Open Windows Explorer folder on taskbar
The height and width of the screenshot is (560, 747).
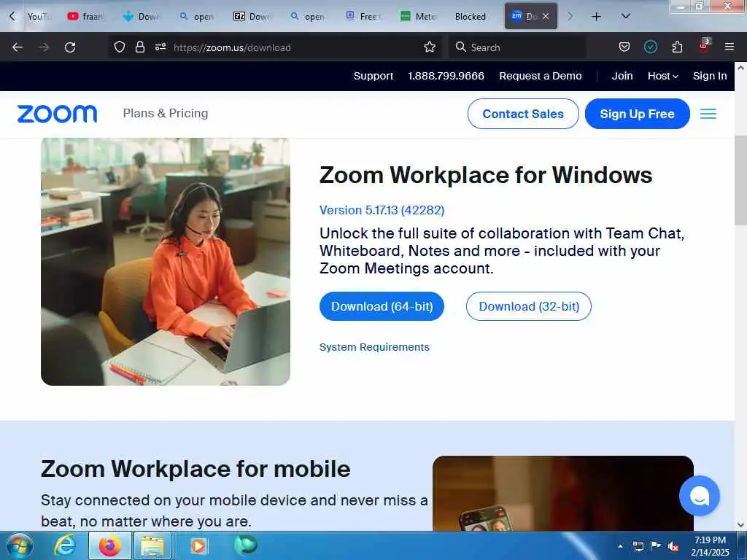152,545
